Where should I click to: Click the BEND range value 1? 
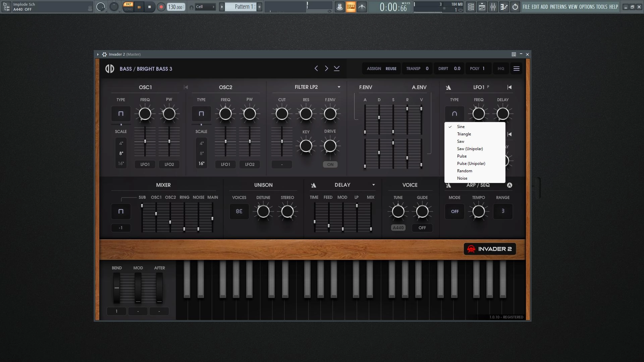click(x=116, y=311)
